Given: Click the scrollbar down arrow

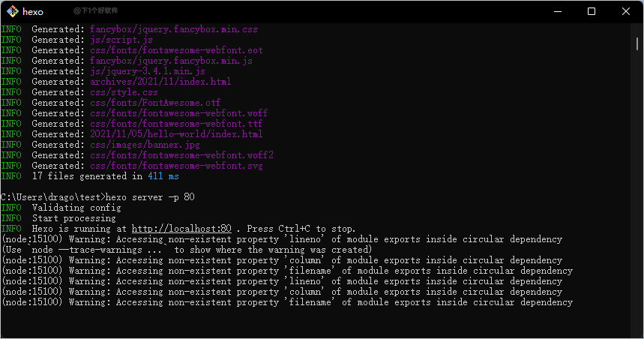Looking at the screenshot, I should click(638, 333).
